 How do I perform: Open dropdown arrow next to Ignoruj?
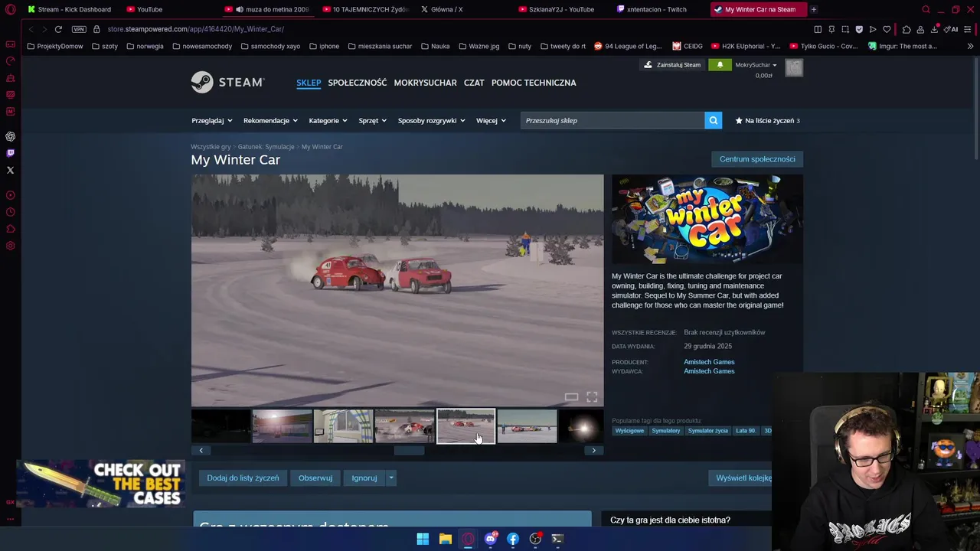pyautogui.click(x=390, y=478)
